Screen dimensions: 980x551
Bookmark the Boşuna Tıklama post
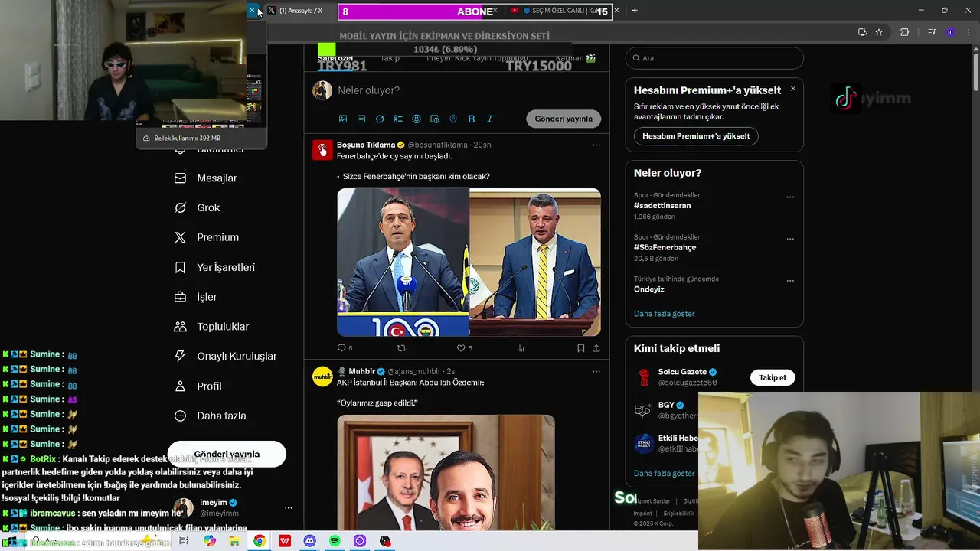pos(580,348)
